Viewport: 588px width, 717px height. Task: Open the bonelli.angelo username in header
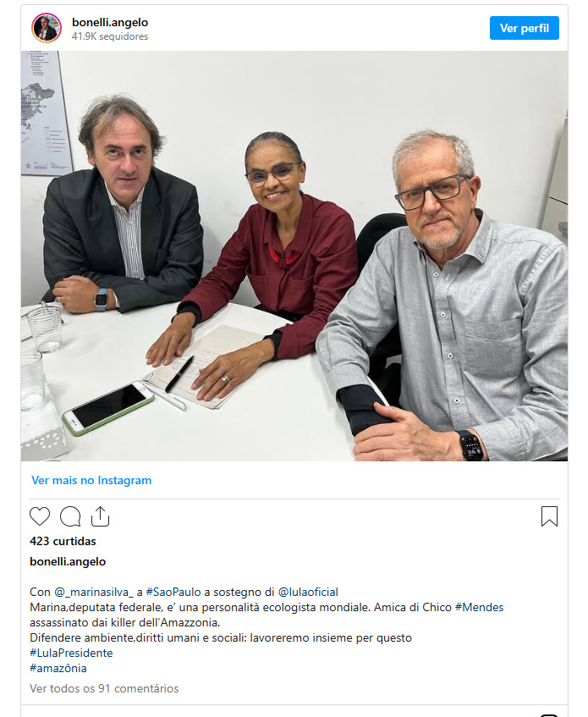coord(110,22)
